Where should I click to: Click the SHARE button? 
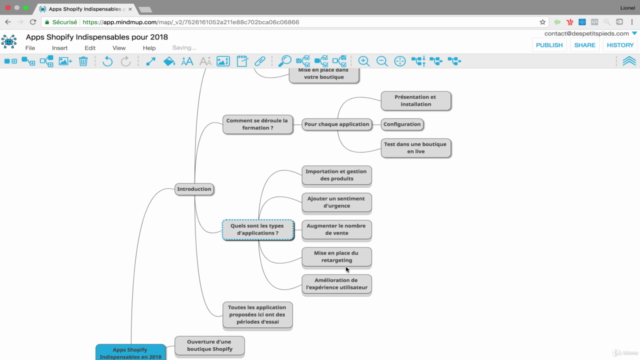584,45
